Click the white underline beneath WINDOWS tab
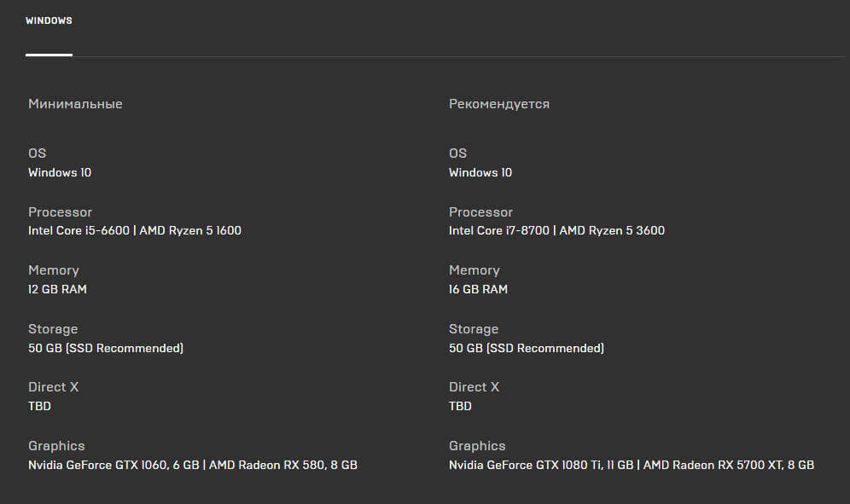This screenshot has width=850, height=504. click(49, 55)
